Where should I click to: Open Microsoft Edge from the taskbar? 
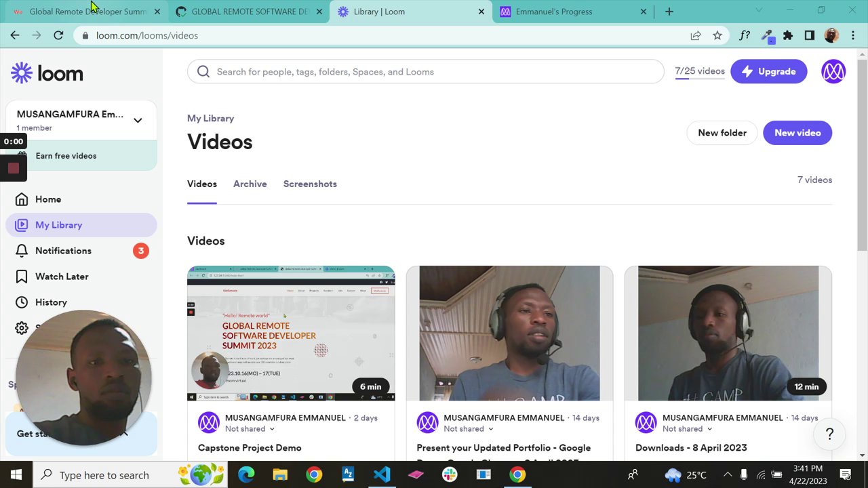pos(246,474)
